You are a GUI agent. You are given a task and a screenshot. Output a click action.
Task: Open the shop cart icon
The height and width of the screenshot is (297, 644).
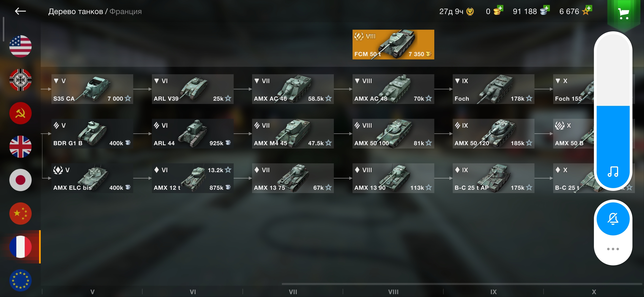[623, 13]
